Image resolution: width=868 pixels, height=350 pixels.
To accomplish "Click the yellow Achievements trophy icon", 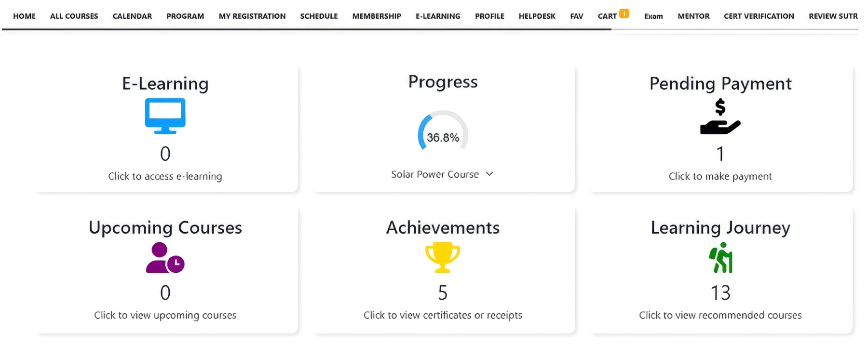I will pyautogui.click(x=442, y=258).
